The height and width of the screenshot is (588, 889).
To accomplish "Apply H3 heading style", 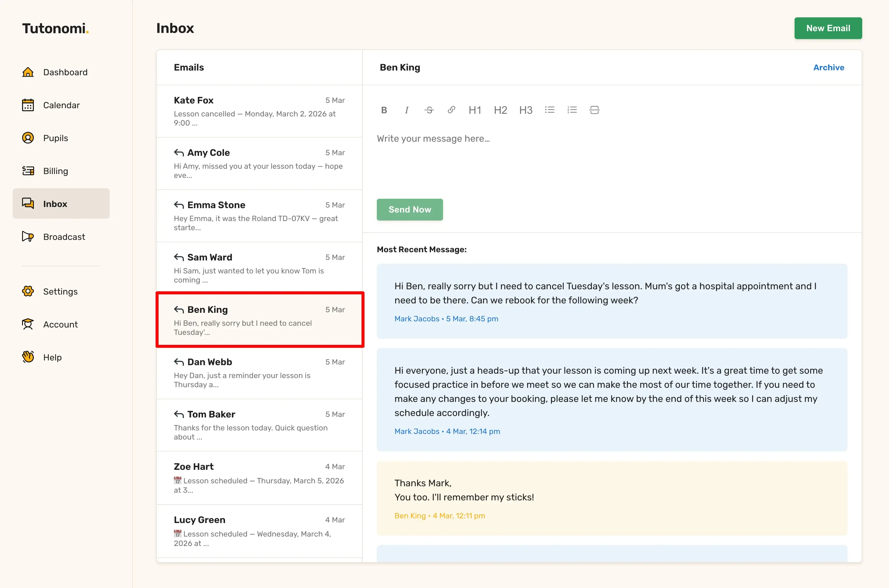I will (525, 110).
